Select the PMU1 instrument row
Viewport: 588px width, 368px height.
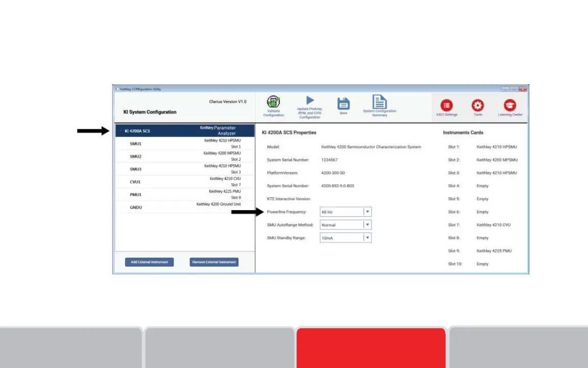(185, 195)
